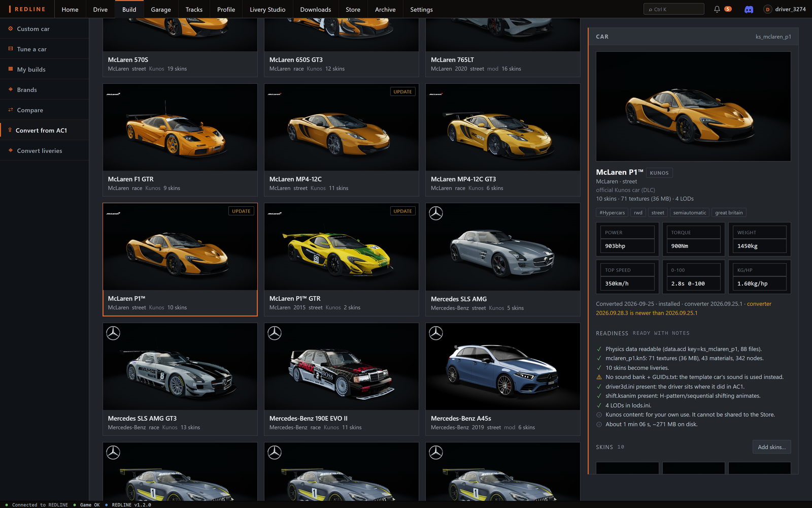The height and width of the screenshot is (508, 812).
Task: Click the 350km/h top speed value
Action: click(x=617, y=283)
